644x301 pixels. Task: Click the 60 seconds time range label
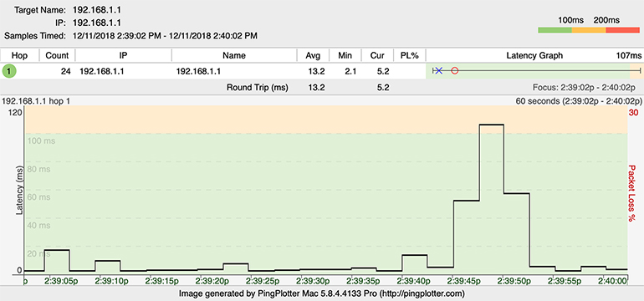579,100
